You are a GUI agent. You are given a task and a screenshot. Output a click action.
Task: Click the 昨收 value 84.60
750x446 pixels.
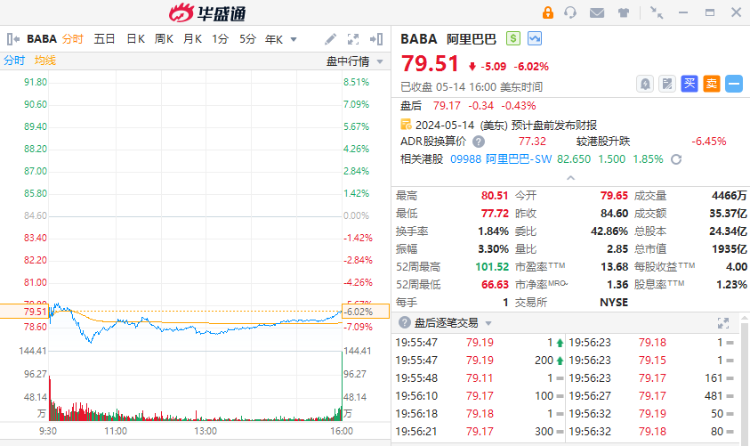click(x=614, y=213)
